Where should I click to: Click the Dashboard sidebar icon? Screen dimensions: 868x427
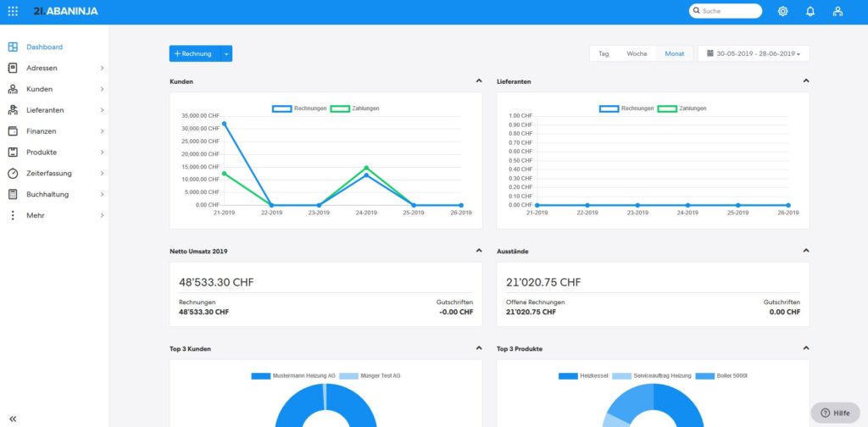[13, 47]
